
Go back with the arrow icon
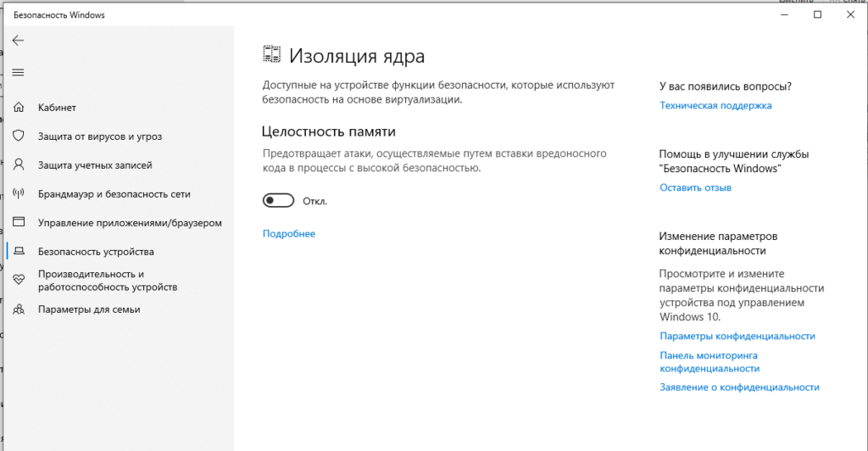(19, 41)
